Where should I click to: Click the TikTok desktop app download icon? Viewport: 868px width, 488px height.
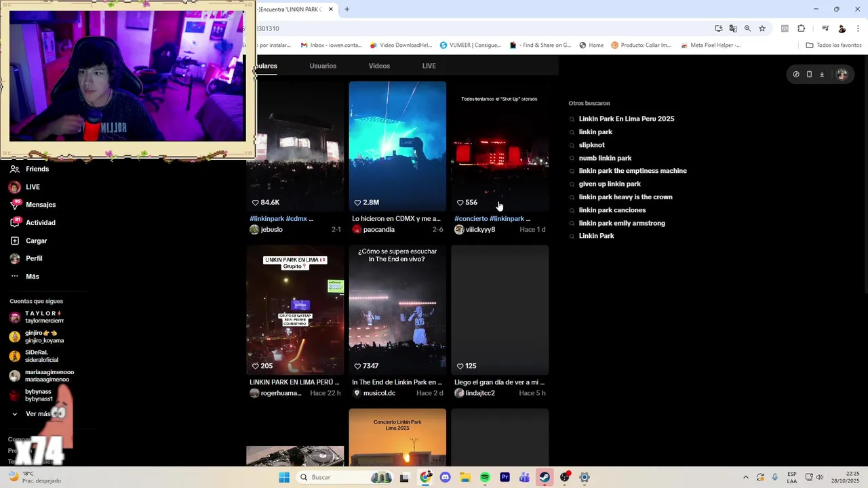pos(822,75)
